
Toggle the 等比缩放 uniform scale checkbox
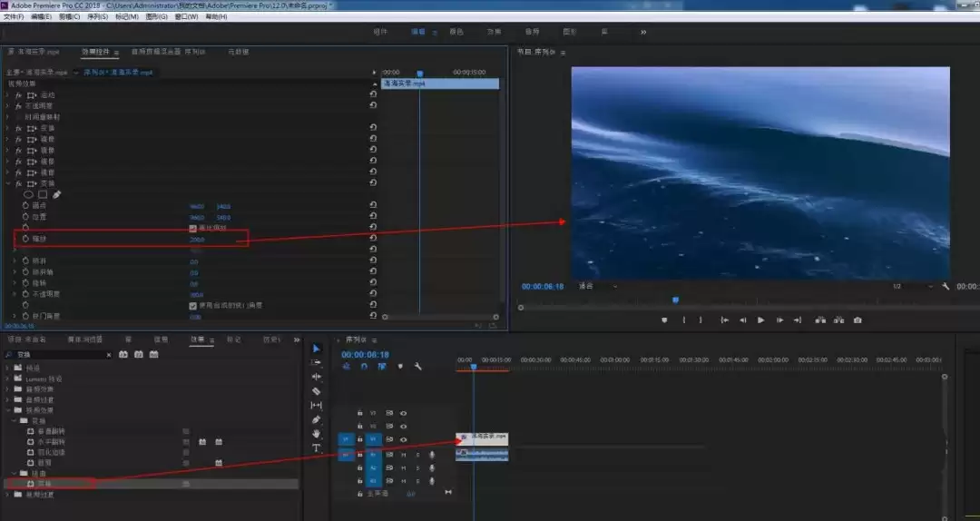click(193, 228)
